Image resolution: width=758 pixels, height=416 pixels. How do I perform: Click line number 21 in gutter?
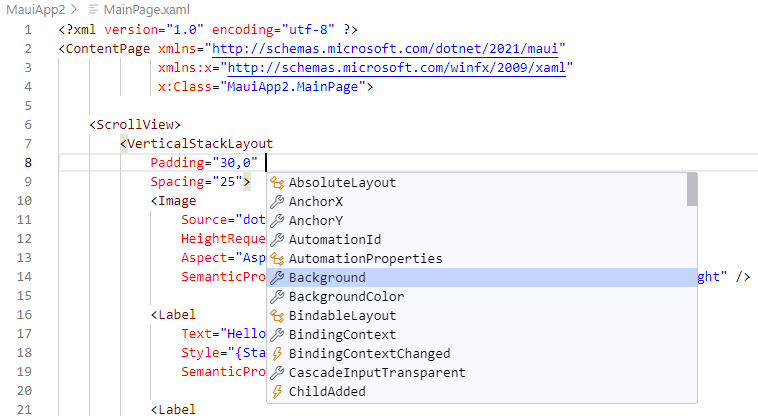[24, 410]
